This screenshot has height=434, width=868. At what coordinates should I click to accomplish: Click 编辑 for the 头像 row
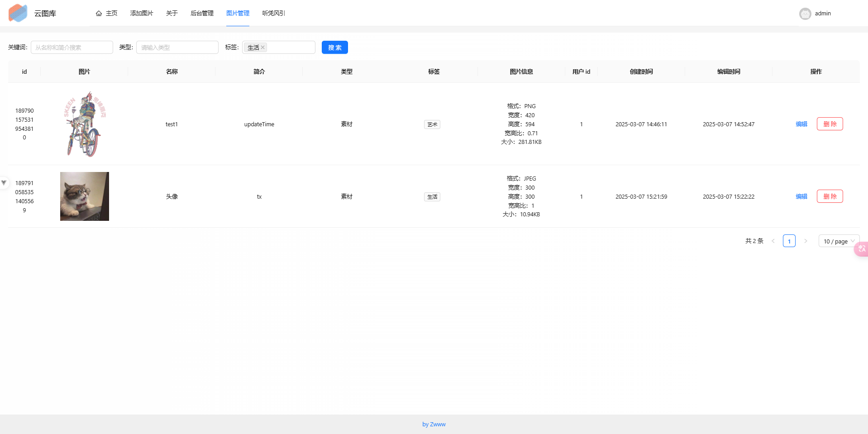[x=801, y=196]
